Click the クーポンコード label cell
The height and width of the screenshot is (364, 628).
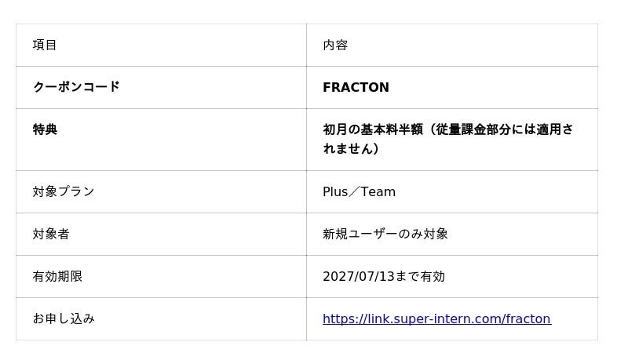coord(161,87)
